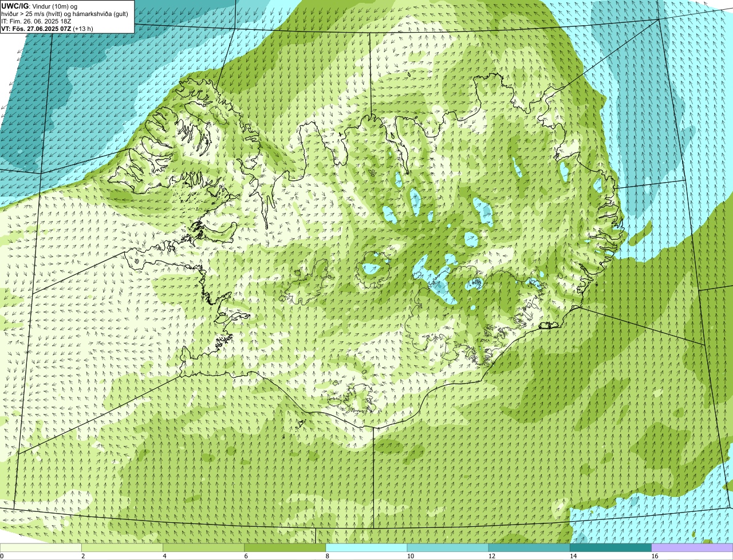Select the 'hviður > 25 m/s (hvítt)' description line

65,14
